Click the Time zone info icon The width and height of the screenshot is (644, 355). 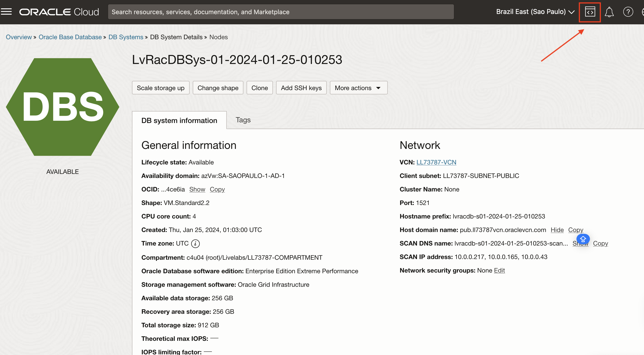coord(195,243)
